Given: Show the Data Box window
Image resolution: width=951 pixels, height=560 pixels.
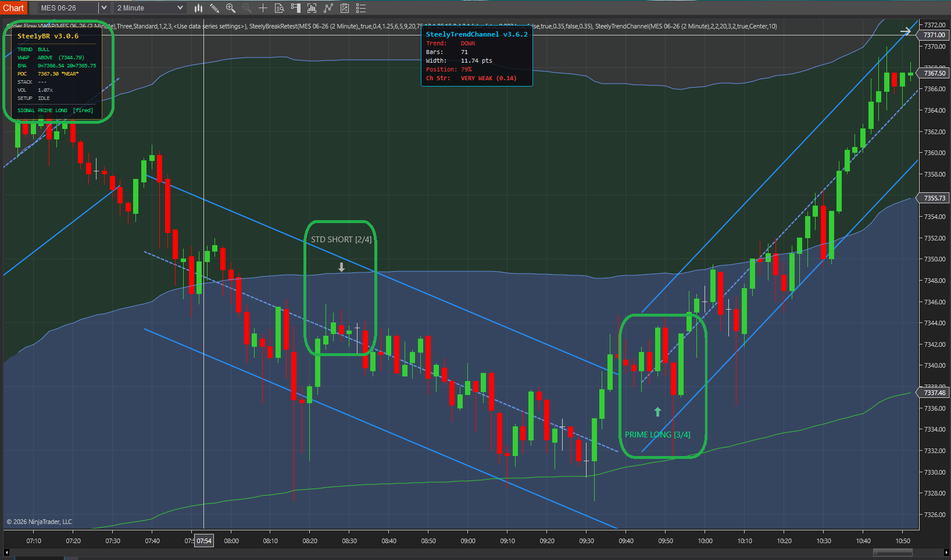Looking at the screenshot, I should pos(280,8).
